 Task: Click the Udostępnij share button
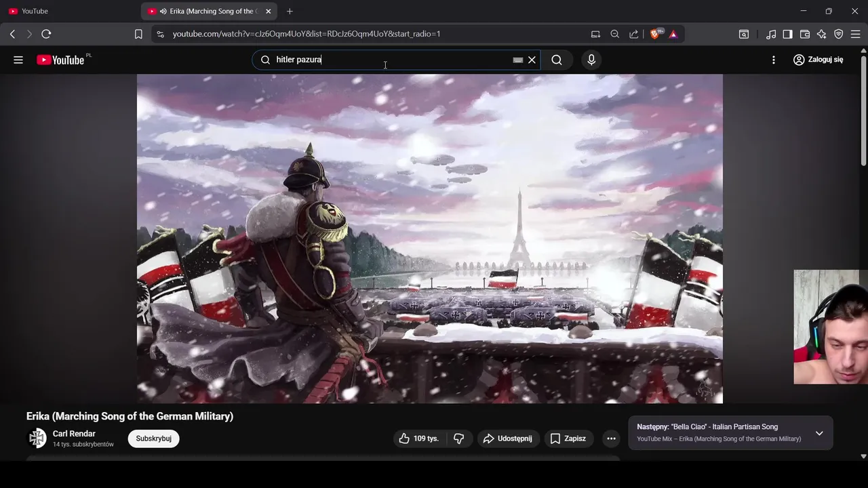click(509, 439)
